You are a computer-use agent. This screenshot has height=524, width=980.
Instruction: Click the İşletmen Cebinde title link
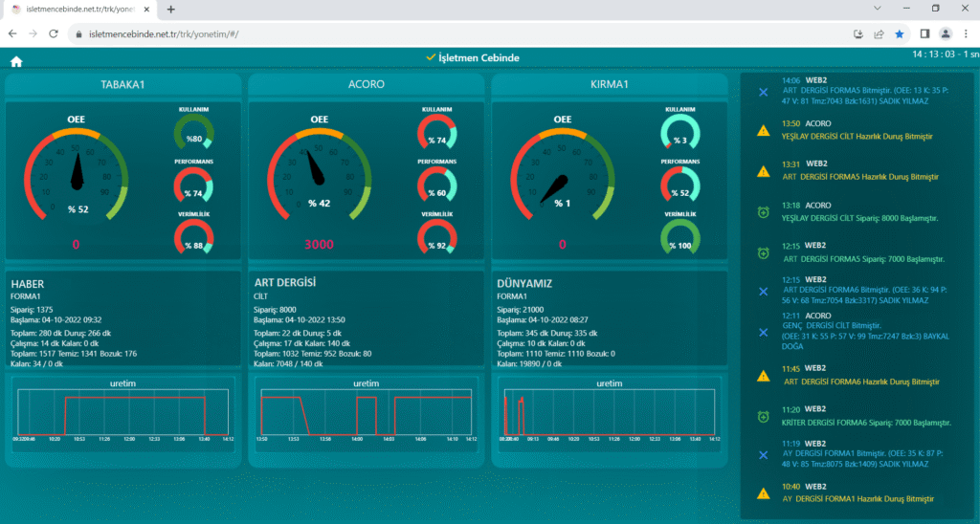tap(479, 58)
